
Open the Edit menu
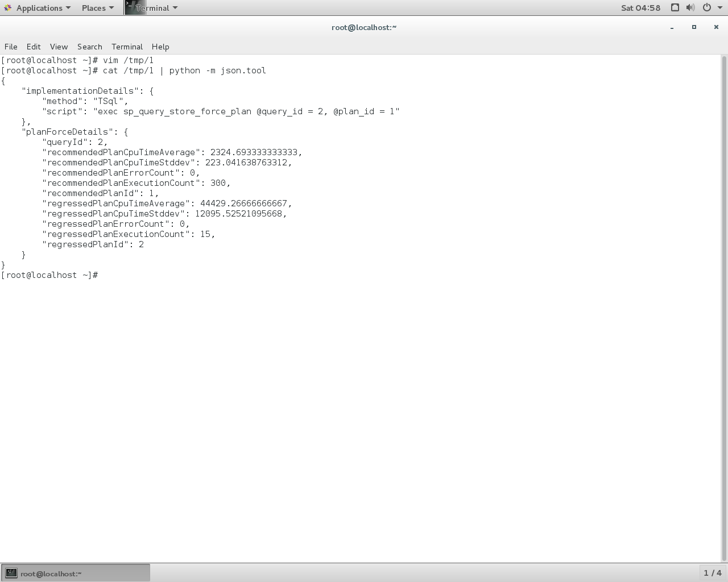pyautogui.click(x=34, y=47)
